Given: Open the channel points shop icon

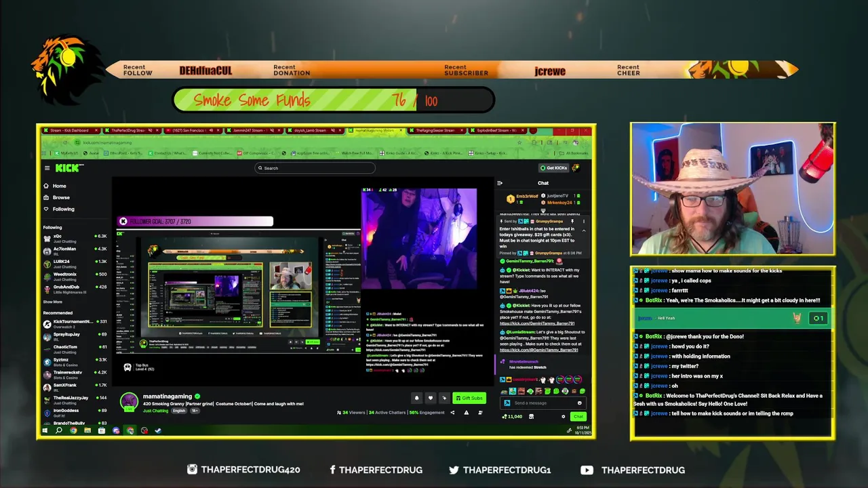Looking at the screenshot, I should point(531,417).
